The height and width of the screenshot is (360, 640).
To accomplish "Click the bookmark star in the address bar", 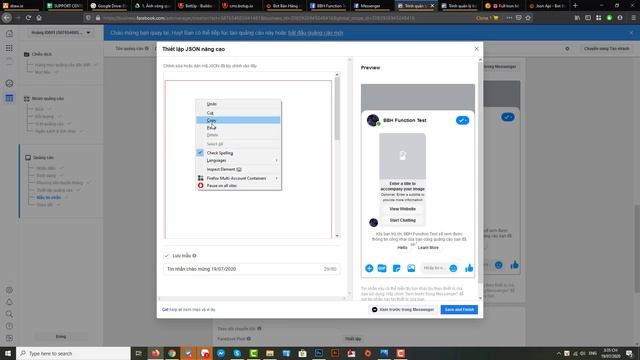I will coord(528,18).
